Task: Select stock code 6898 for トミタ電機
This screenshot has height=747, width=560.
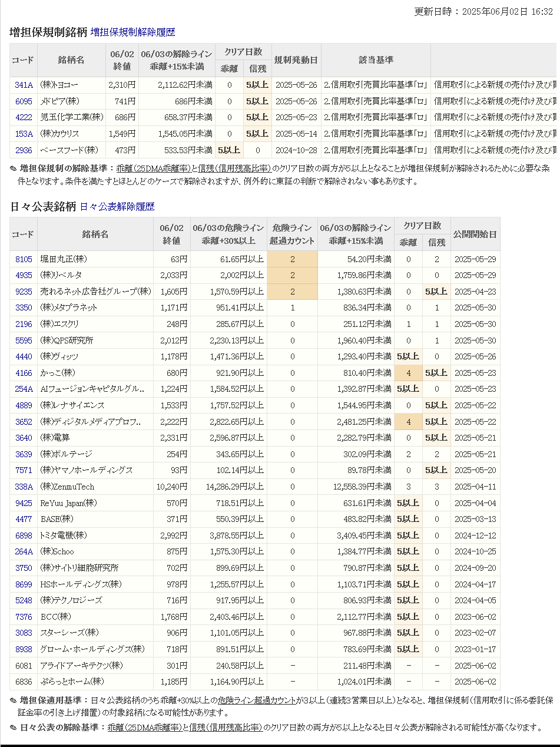Action: tap(24, 536)
